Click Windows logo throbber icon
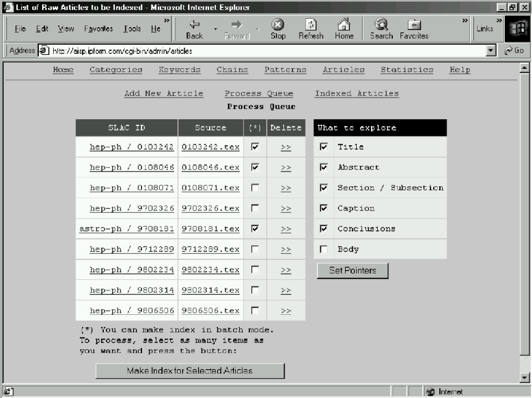Image resolution: width=532 pixels, height=398 pixels. 517,29
